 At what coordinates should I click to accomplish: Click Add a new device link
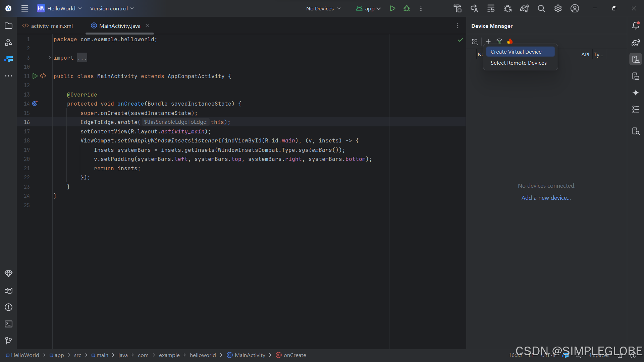(x=546, y=198)
